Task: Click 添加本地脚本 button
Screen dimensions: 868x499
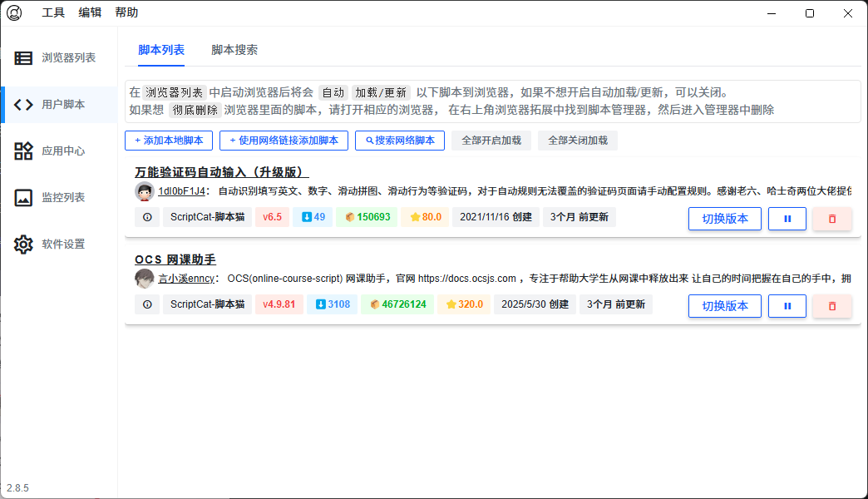Action: coord(169,141)
